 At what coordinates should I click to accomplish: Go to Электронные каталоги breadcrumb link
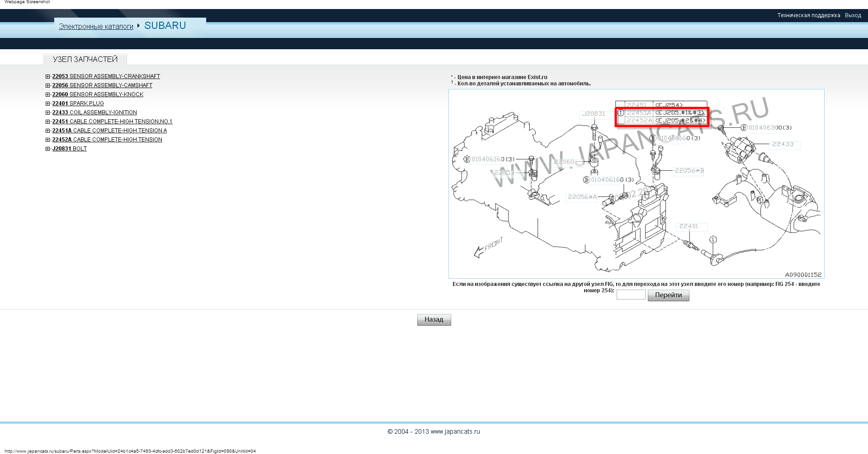click(x=96, y=27)
